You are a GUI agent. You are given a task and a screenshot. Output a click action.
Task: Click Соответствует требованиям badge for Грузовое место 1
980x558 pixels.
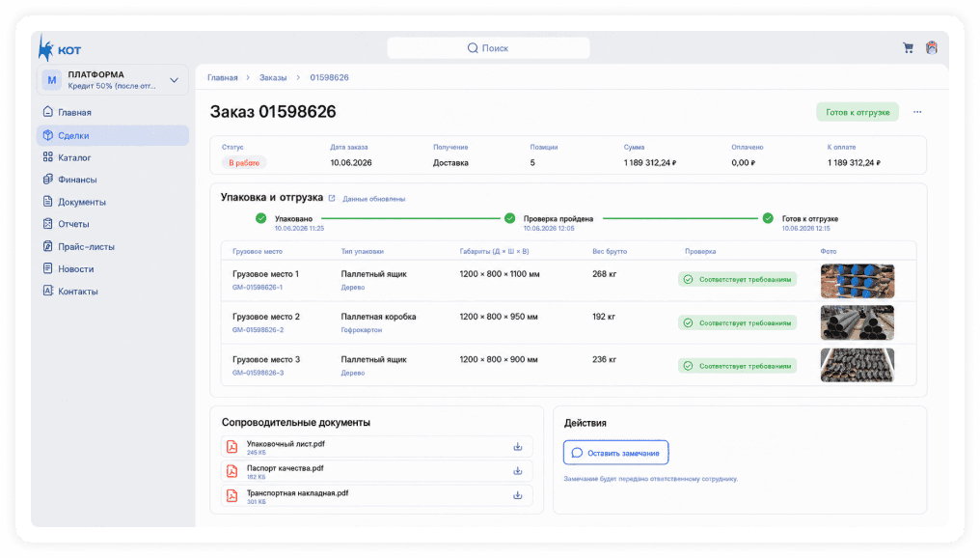click(738, 280)
